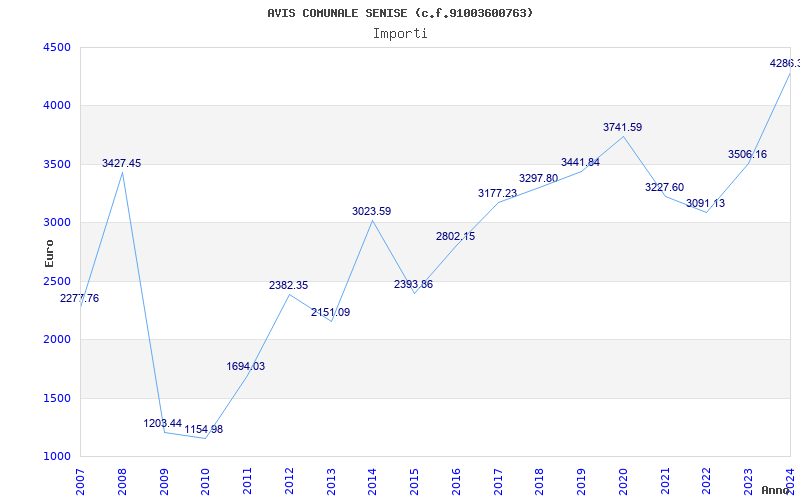
Task: Click the data value 3441.84
Action: click(581, 163)
